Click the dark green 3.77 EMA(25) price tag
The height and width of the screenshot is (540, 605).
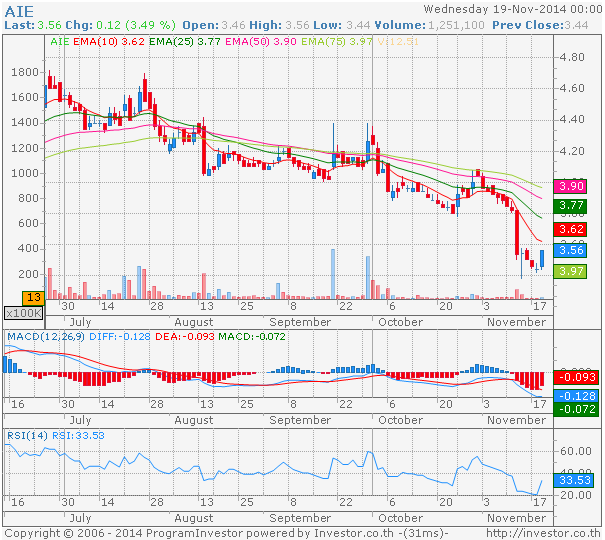click(571, 207)
